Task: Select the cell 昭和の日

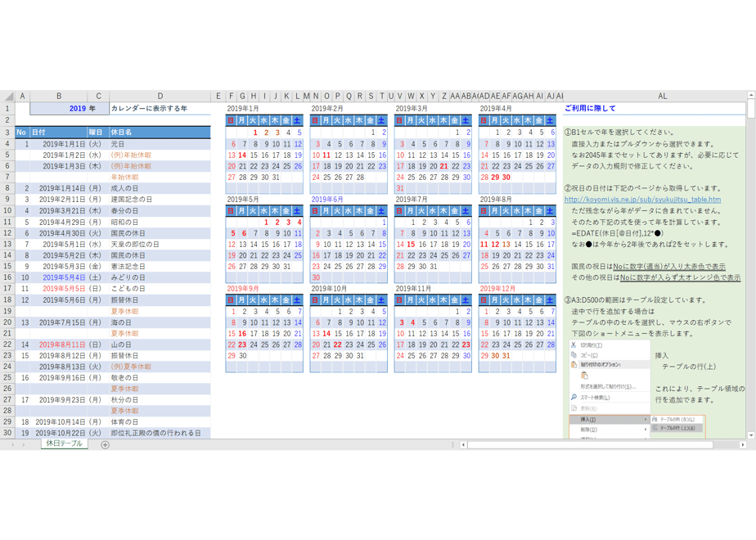Action: [x=160, y=222]
